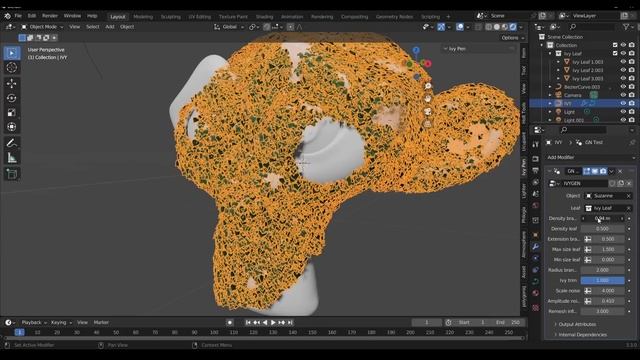Uncheck Ivy Leaf collection checkbox
This screenshot has height=360, width=640.
(615, 53)
